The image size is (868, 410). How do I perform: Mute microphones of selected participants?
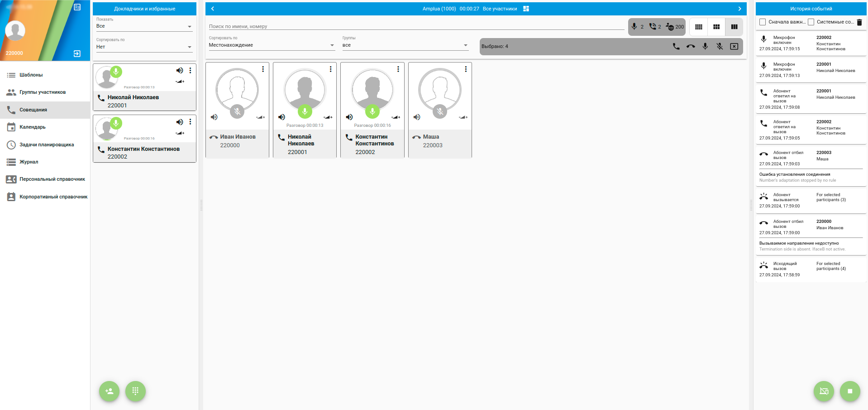pyautogui.click(x=720, y=46)
